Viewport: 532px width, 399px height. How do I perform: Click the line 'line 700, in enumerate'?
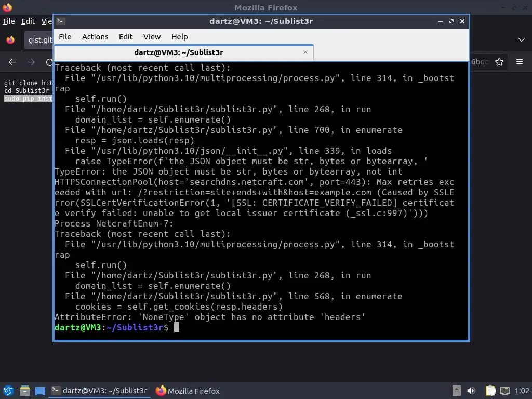233,130
